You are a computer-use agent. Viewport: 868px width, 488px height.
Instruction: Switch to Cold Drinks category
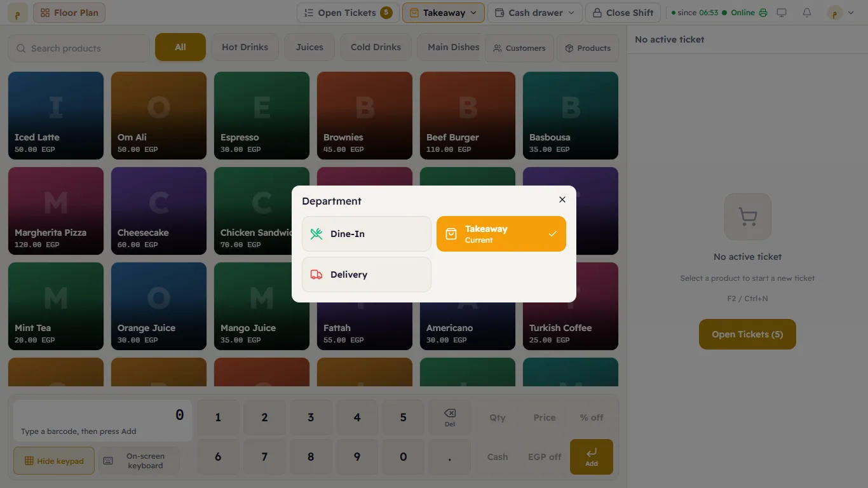click(376, 47)
